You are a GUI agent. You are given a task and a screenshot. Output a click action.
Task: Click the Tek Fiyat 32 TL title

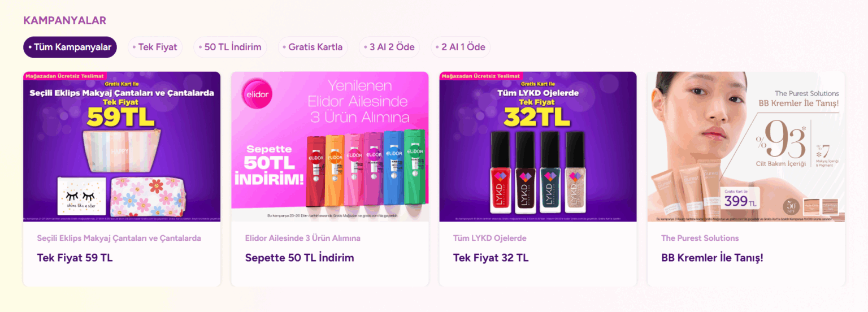491,258
